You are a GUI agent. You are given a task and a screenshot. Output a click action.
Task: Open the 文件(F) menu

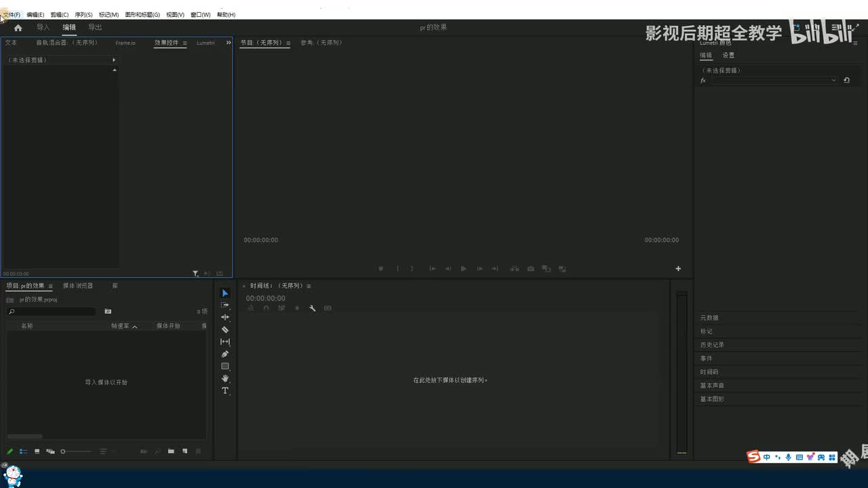click(x=12, y=14)
